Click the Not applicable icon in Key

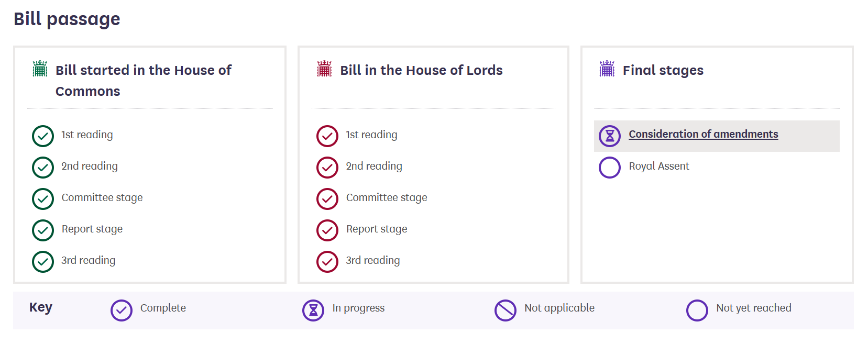506,310
